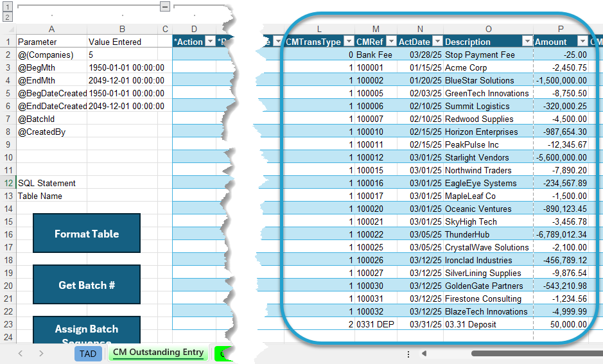Open the Amount filter dropdown
The height and width of the screenshot is (364, 603).
583,42
